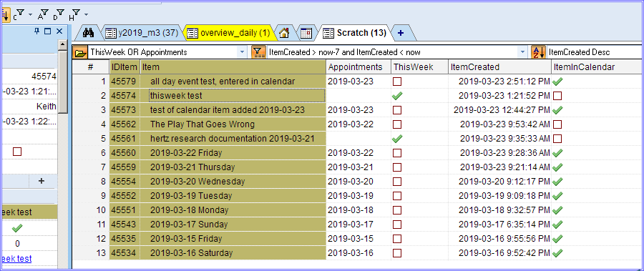This screenshot has height=271, width=644.
Task: Click the C column filter icon
Action: click(x=19, y=15)
